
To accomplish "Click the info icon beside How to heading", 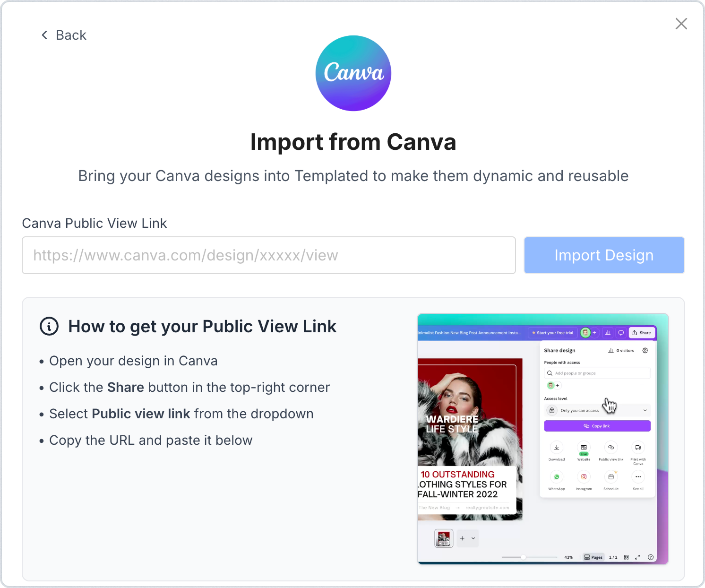I will 49,326.
